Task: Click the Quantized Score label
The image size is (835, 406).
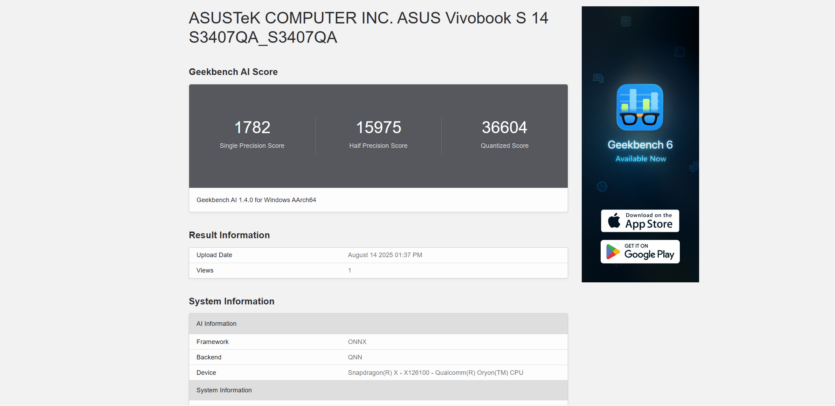Action: click(x=504, y=146)
